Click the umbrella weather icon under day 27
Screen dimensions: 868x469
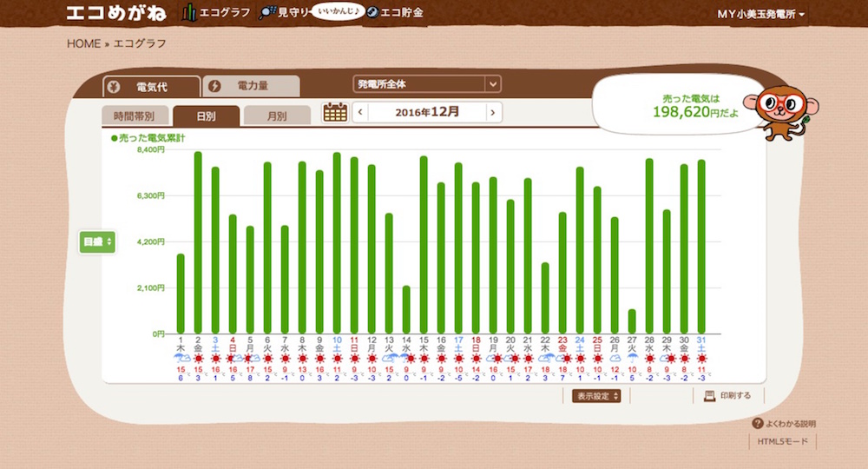[632, 358]
